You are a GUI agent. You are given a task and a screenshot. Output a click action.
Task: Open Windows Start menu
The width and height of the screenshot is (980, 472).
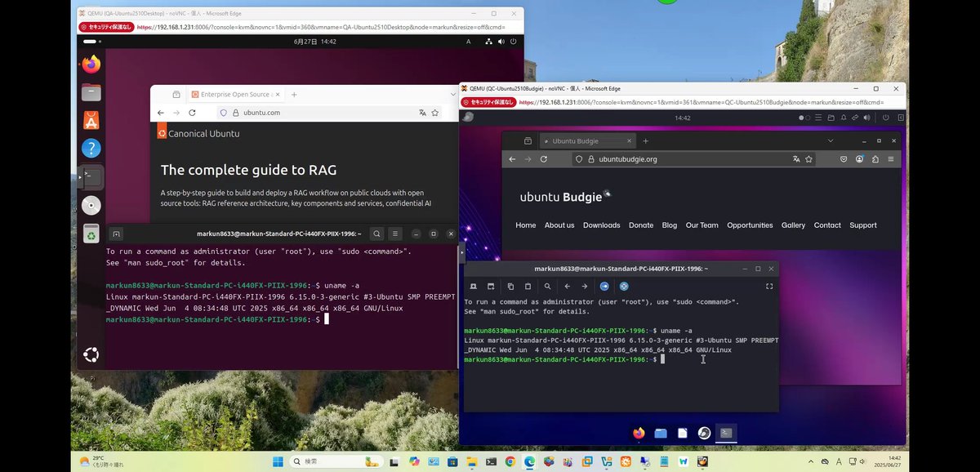(277, 461)
